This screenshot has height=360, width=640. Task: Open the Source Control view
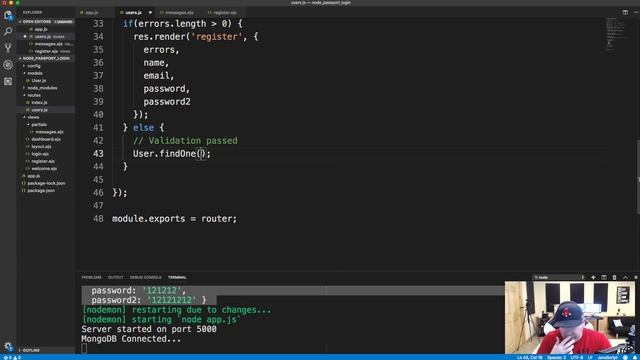8,48
